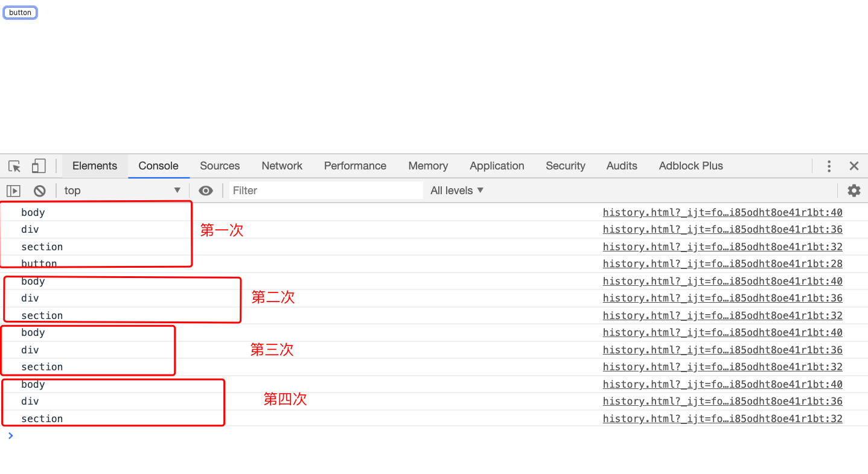This screenshot has height=474, width=868.
Task: Toggle the device toolbar icon
Action: [39, 166]
